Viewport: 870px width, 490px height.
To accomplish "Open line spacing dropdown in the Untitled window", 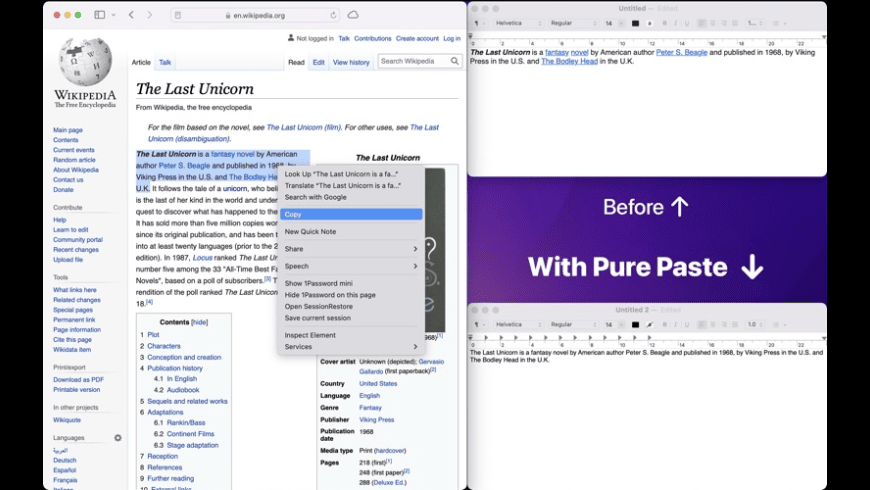I will pyautogui.click(x=755, y=23).
